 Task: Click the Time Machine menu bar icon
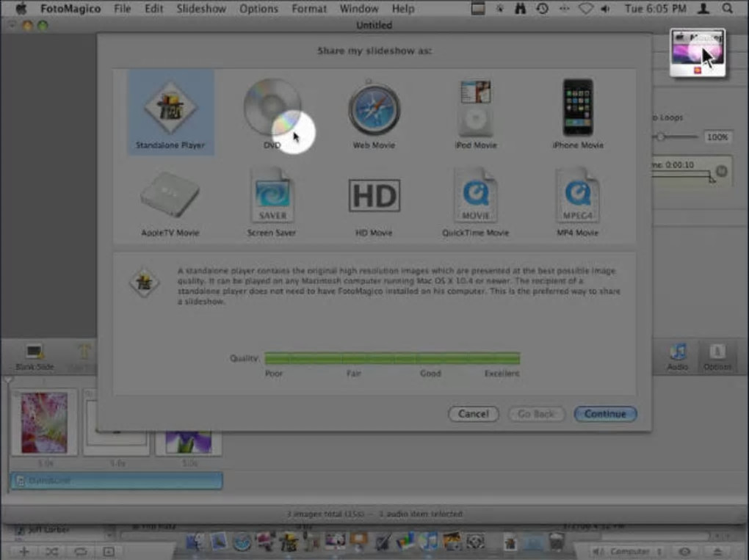tap(542, 9)
